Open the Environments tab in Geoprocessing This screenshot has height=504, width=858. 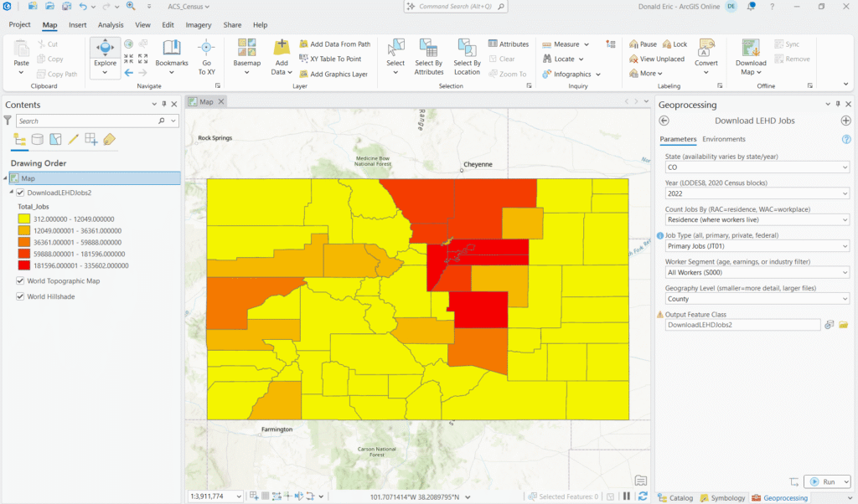[x=723, y=139]
